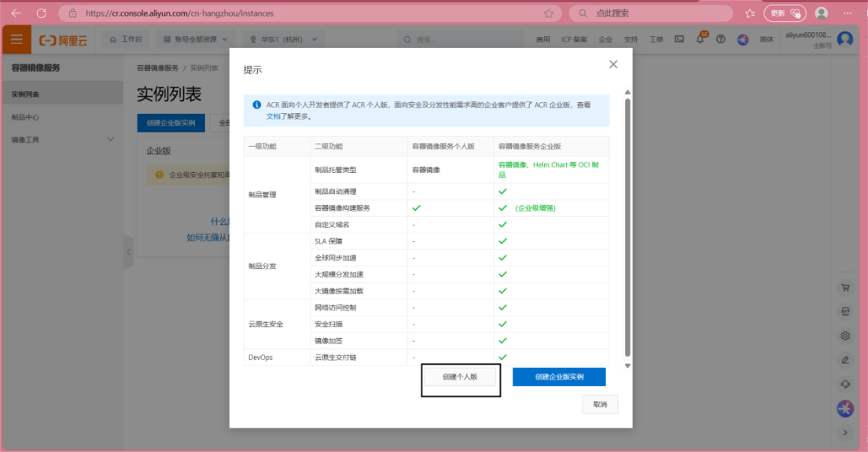Open the help question mark icon
The image size is (868, 452).
tap(721, 39)
